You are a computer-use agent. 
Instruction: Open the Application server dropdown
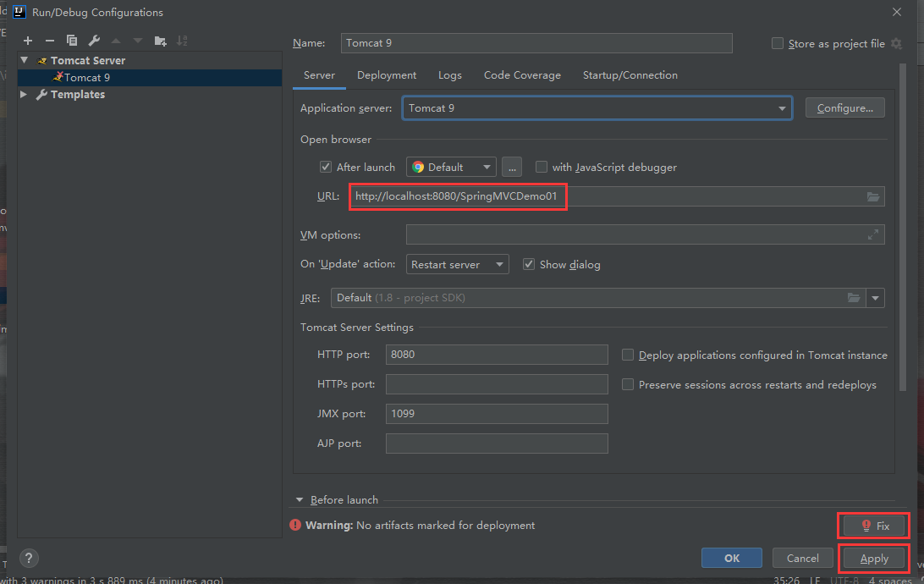(x=781, y=108)
